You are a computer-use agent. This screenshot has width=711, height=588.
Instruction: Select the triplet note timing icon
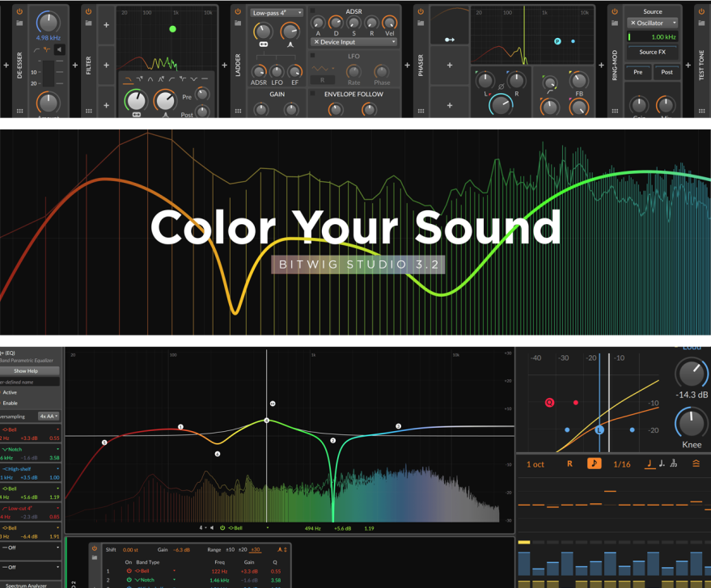point(674,463)
